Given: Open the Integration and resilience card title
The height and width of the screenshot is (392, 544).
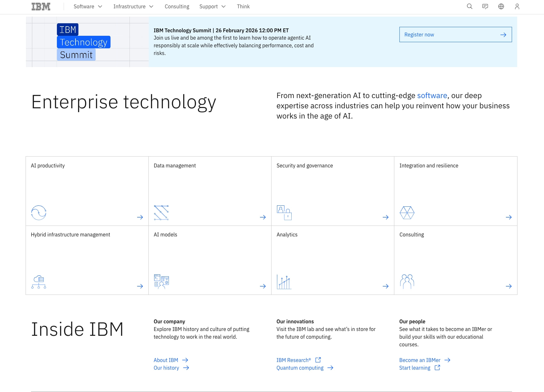Looking at the screenshot, I should [429, 165].
